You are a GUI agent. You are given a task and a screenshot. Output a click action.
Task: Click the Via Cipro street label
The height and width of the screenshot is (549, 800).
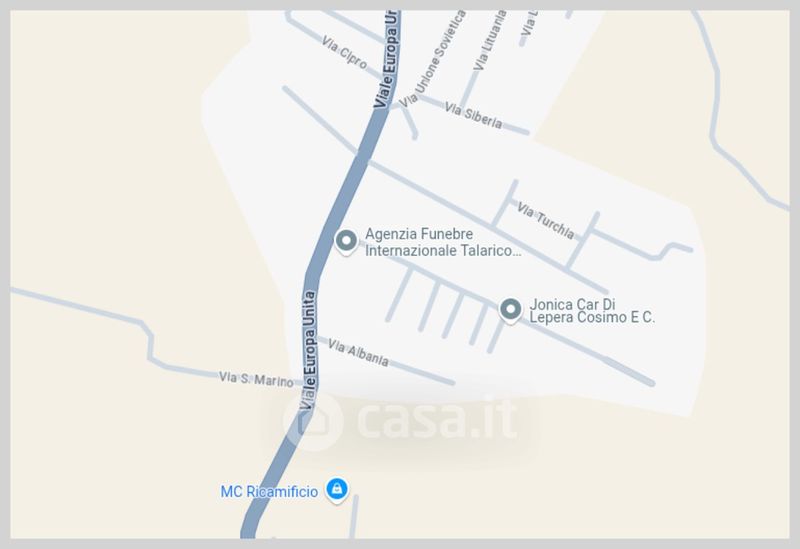344,52
